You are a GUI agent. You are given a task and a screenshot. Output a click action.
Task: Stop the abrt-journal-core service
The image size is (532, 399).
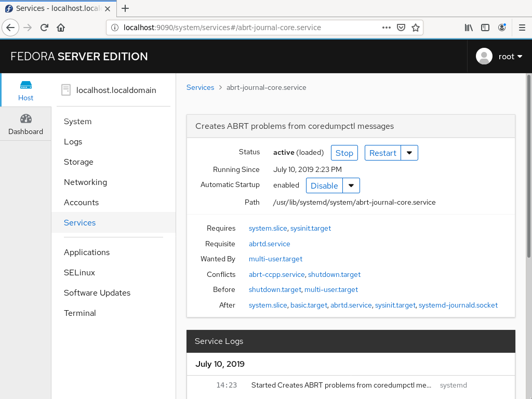344,153
